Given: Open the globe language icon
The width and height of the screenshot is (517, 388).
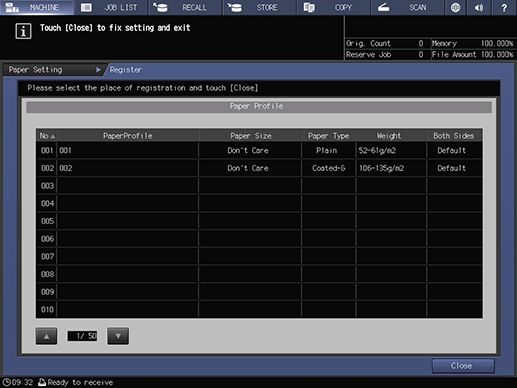Looking at the screenshot, I should [455, 7].
